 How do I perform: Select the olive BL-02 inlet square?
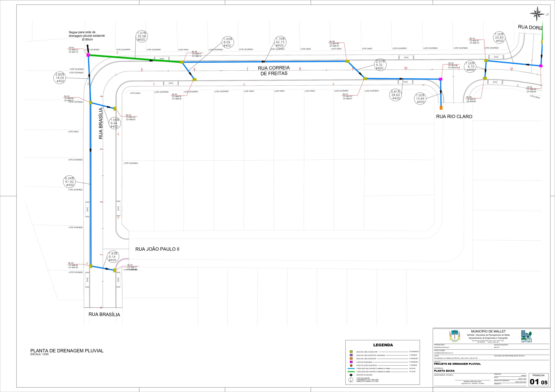coord(91,266)
